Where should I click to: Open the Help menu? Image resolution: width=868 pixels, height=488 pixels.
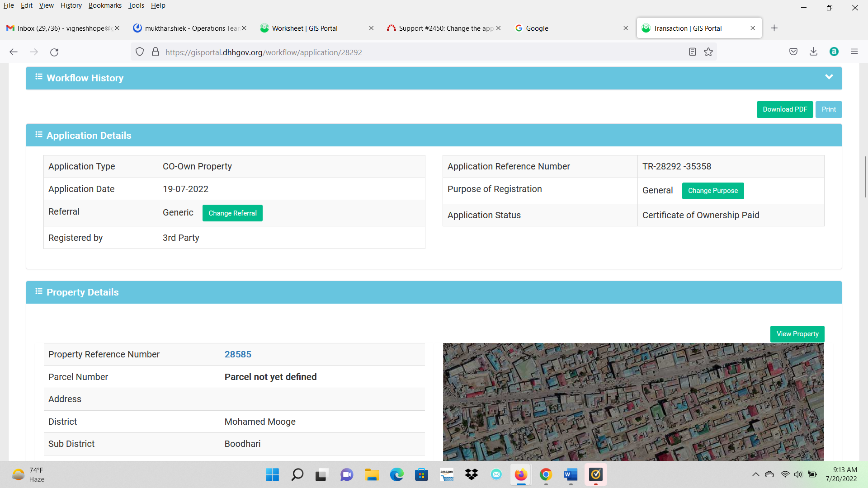click(158, 5)
